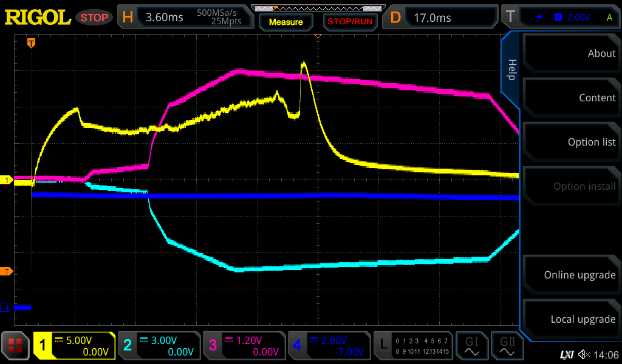Image resolution: width=622 pixels, height=364 pixels.
Task: Select the channel 1 ground marker
Action: [7, 180]
